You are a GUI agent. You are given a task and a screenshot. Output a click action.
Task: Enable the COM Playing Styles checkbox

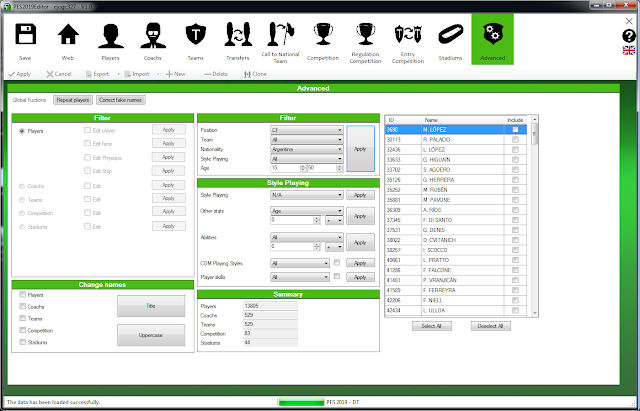point(337,262)
